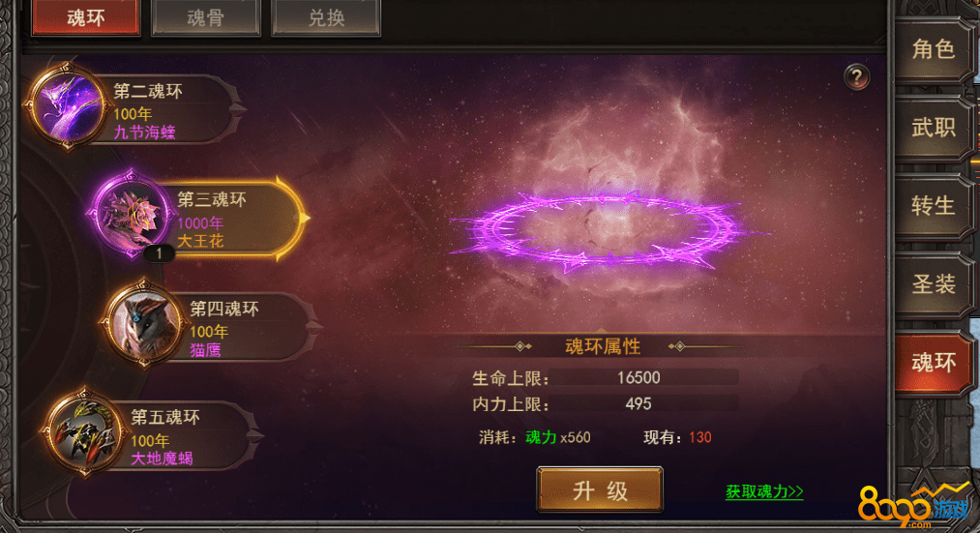Screen dimensions: 980x533
Task: Select the 魂环 top tab
Action: pyautogui.click(x=86, y=17)
